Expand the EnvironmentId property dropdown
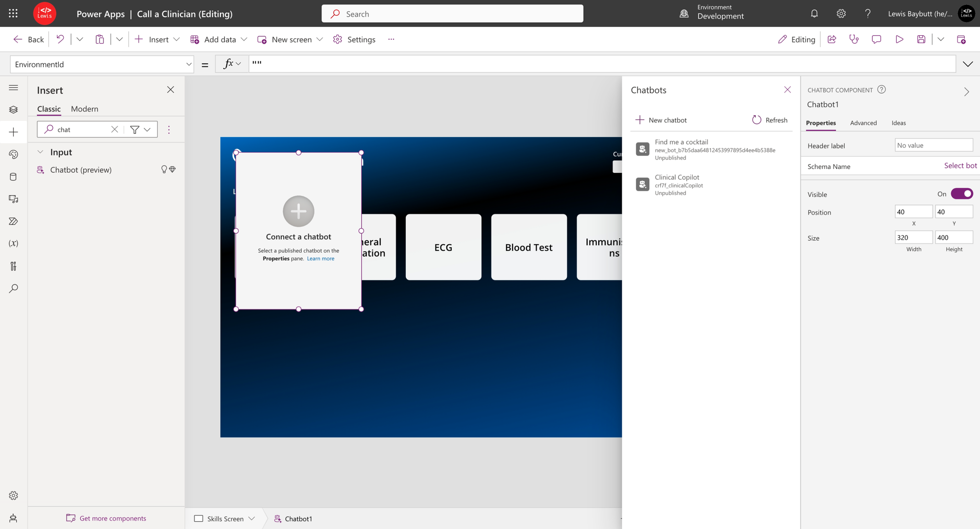The image size is (980, 529). pyautogui.click(x=189, y=64)
